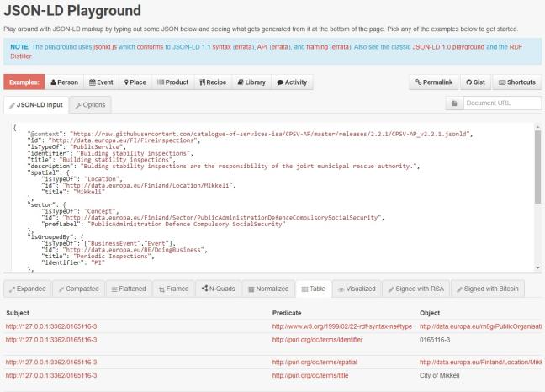Viewport: 545px width, 392px height.
Task: Open the 'framing' specification link
Action: tap(317, 47)
